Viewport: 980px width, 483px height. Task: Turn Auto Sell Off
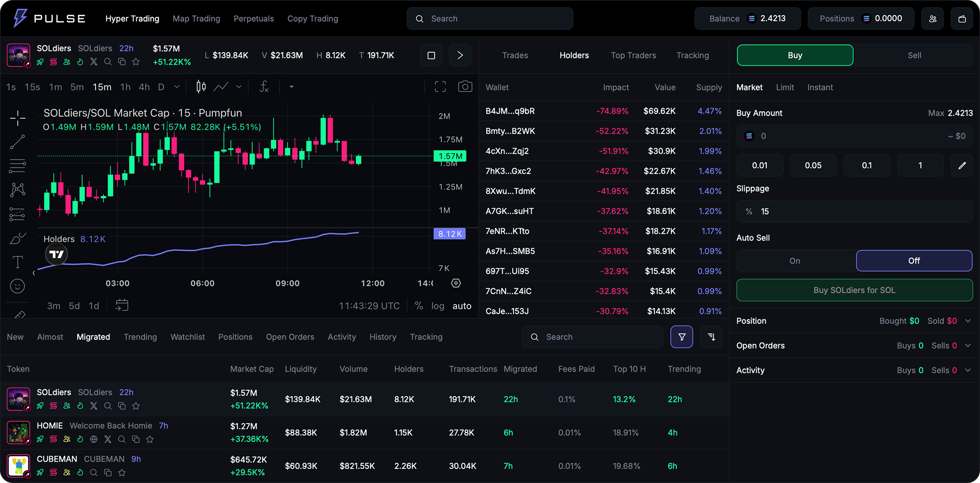point(914,261)
